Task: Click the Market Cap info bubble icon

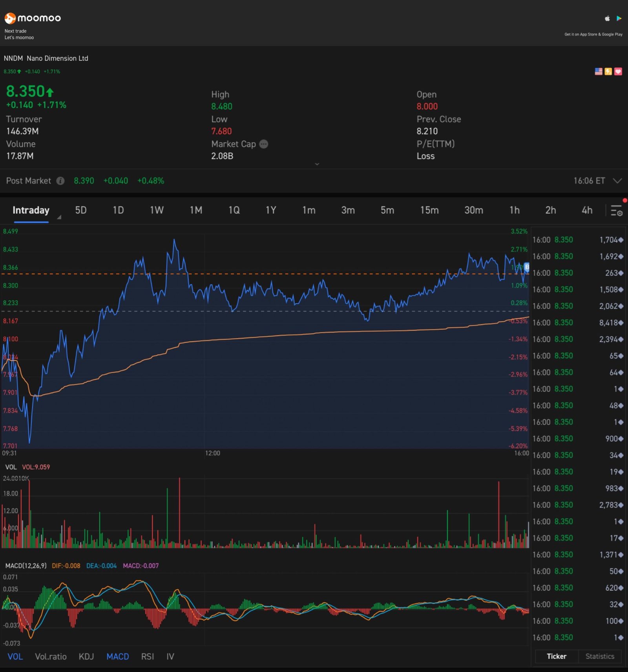Action: point(264,144)
